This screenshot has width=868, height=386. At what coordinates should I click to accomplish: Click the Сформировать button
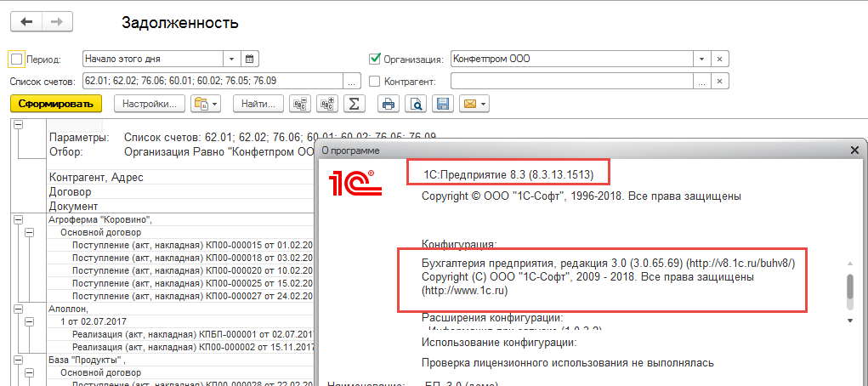[x=56, y=104]
